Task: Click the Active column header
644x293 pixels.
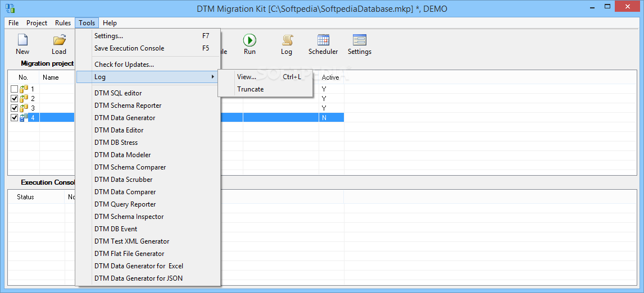Action: [331, 77]
